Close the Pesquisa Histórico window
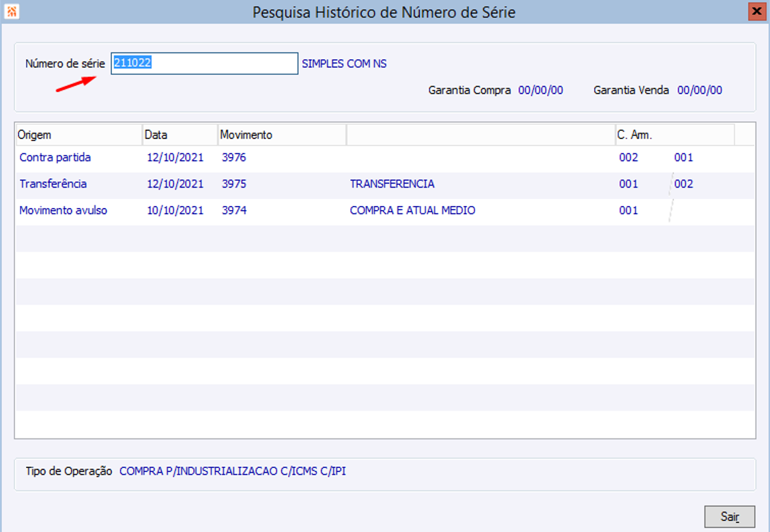Screen dimensions: 770x532 click(x=757, y=12)
